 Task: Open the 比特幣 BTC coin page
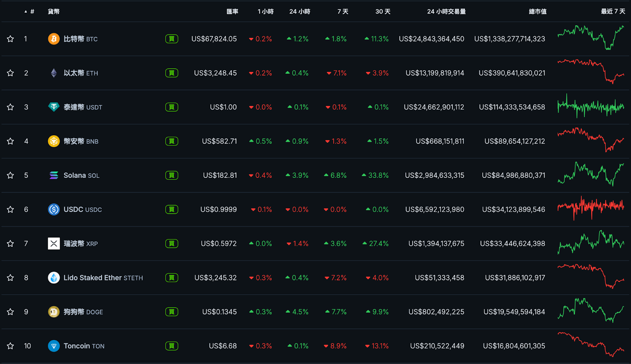(80, 39)
